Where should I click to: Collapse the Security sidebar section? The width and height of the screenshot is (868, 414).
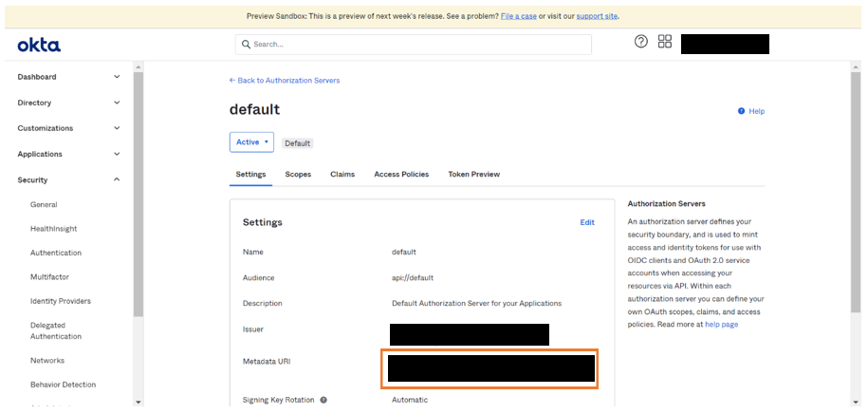(x=117, y=179)
